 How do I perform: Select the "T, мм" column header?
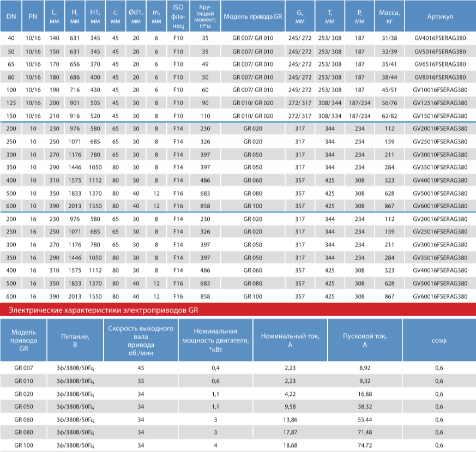(330, 16)
